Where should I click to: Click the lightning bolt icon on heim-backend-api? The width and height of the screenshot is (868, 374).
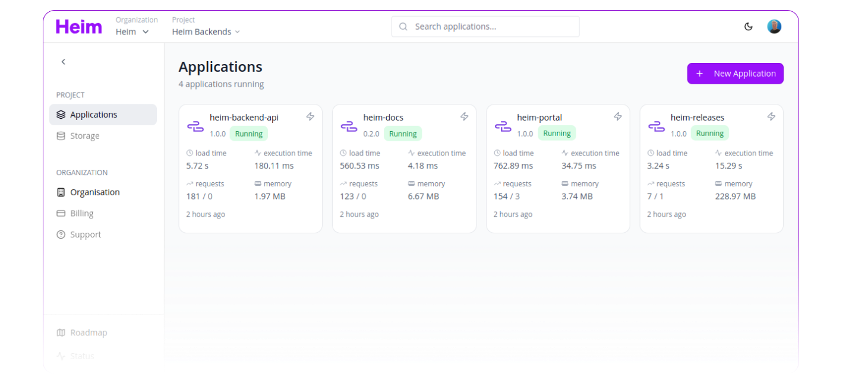[x=310, y=116]
